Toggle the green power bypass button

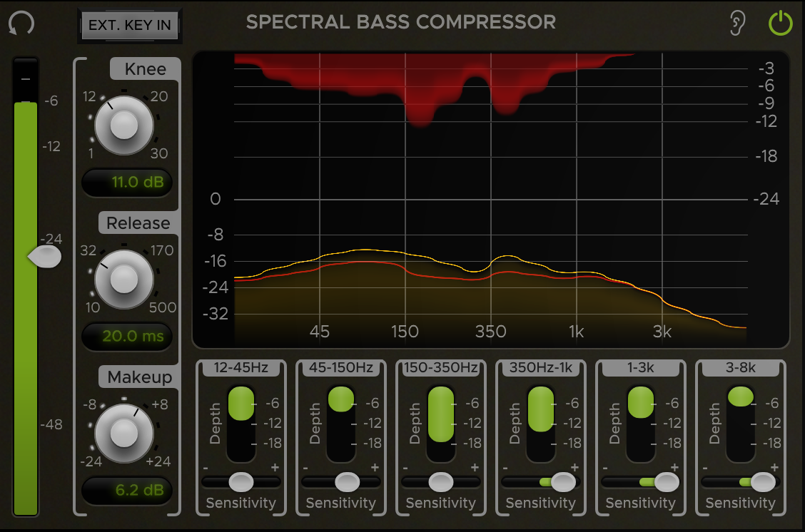click(x=780, y=23)
